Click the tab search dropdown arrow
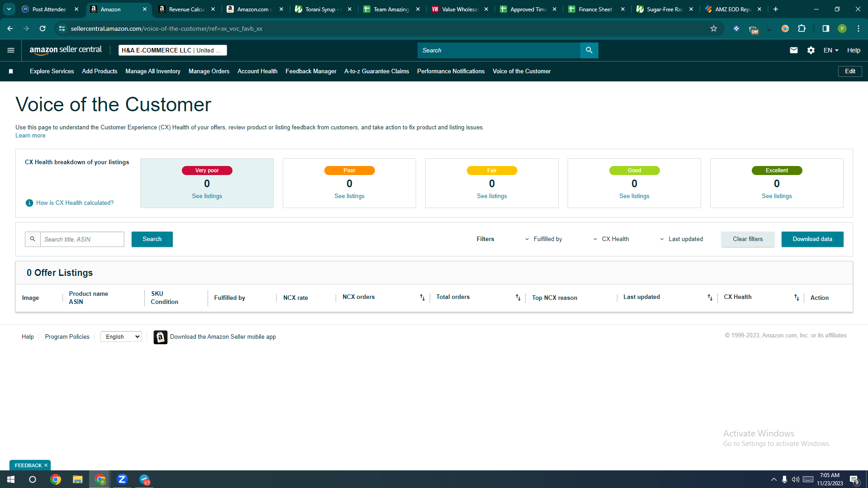 [x=9, y=9]
